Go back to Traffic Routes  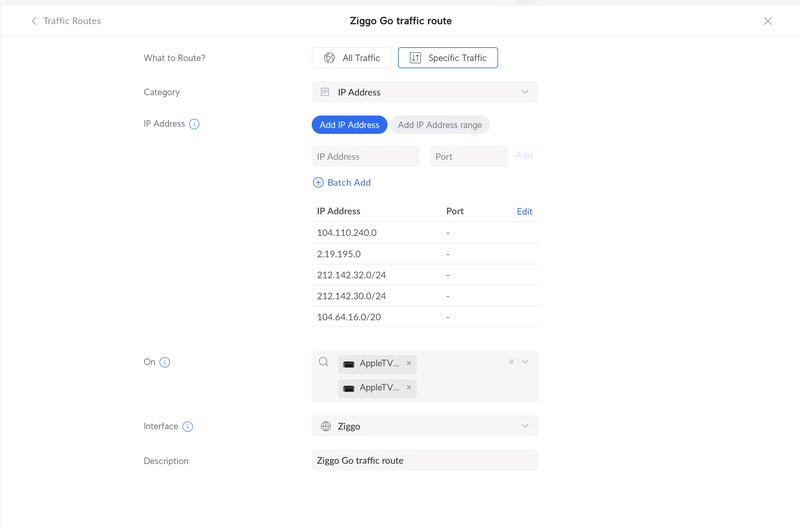click(66, 21)
